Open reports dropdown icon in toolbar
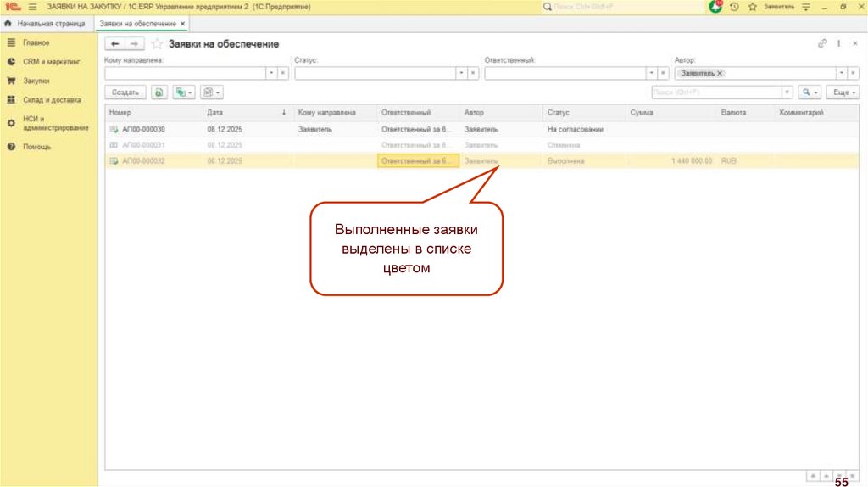Screen dimensions: 868x487 click(211, 92)
